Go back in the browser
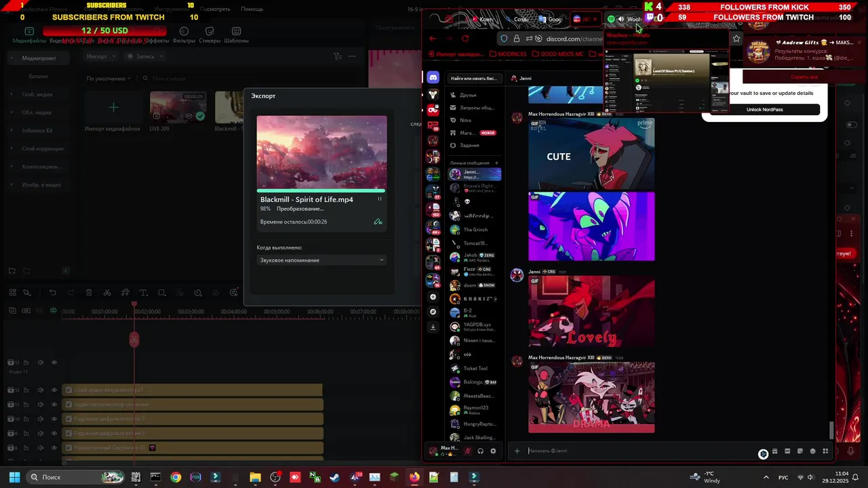The width and height of the screenshot is (868, 488). point(433,39)
